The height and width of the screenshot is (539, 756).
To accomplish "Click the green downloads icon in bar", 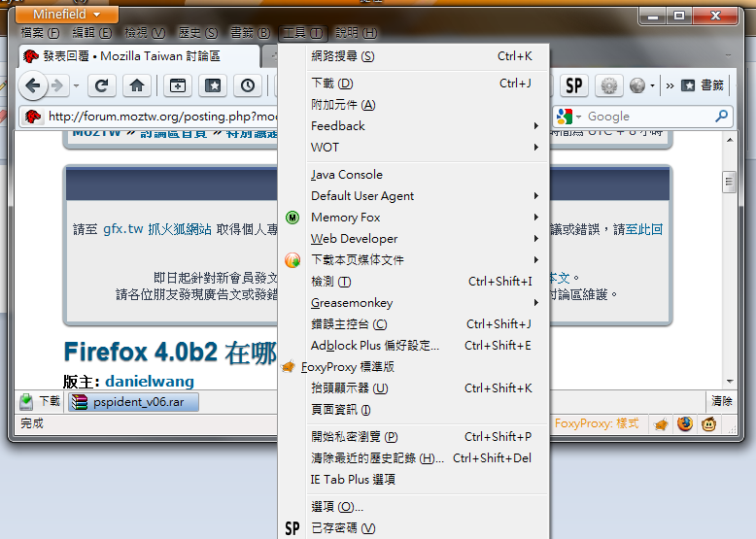I will (26, 401).
